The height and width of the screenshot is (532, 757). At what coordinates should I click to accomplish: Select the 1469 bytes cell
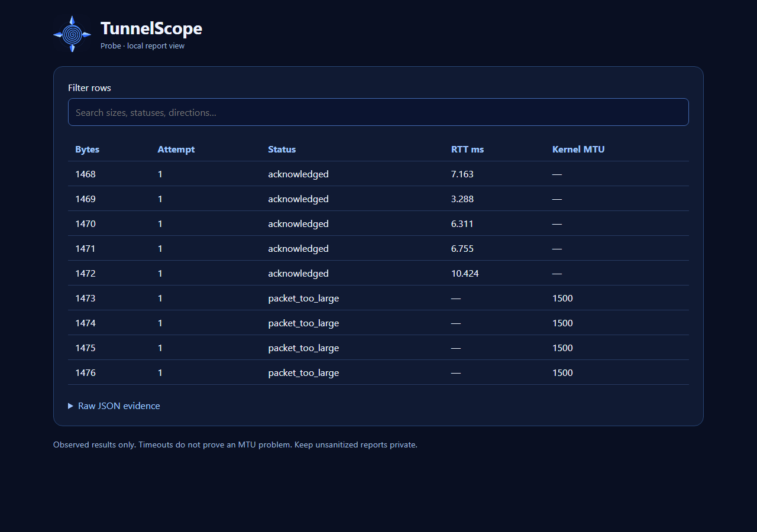[86, 199]
